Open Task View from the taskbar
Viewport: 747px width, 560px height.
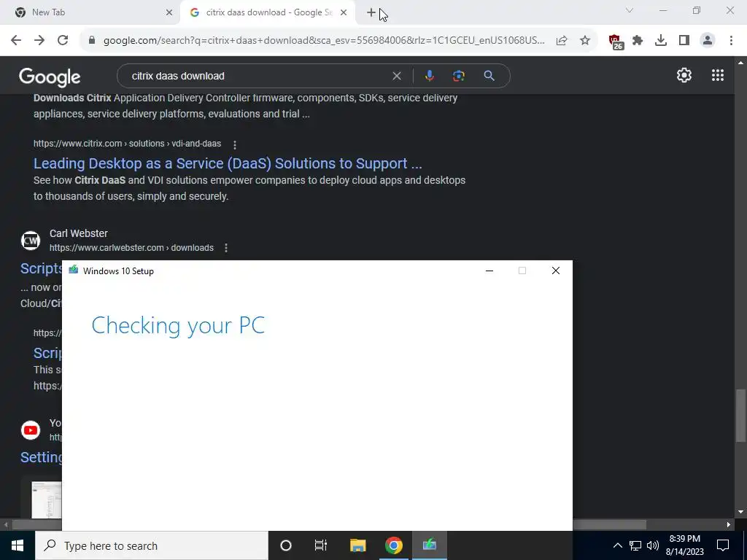click(321, 545)
